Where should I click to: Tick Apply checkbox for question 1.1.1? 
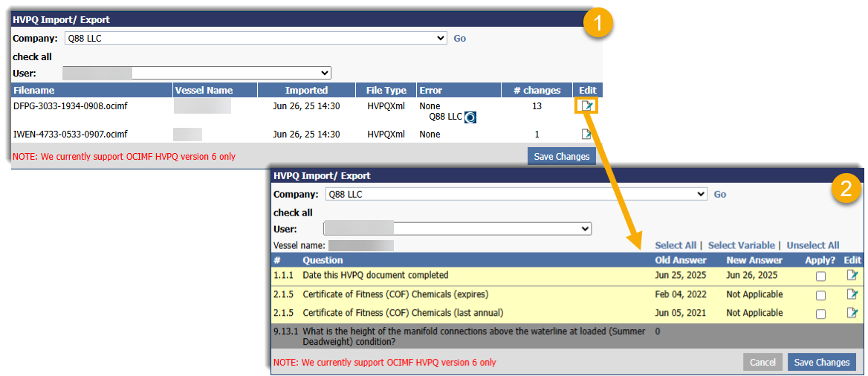(820, 276)
